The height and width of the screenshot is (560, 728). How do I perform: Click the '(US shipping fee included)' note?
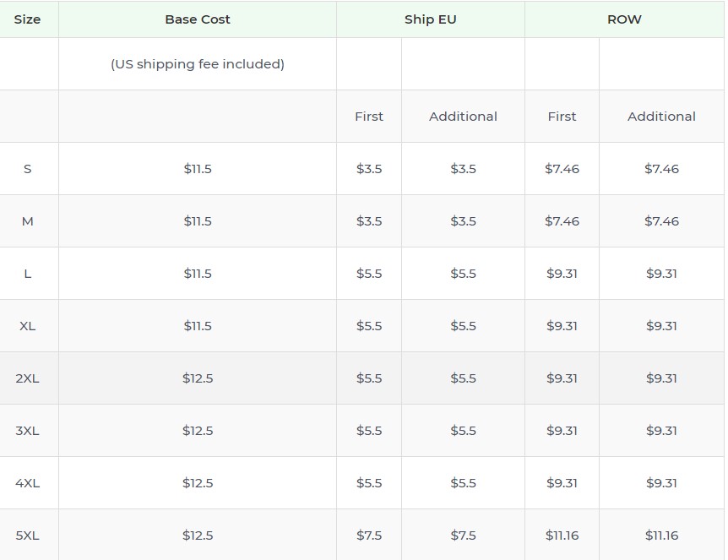[198, 64]
